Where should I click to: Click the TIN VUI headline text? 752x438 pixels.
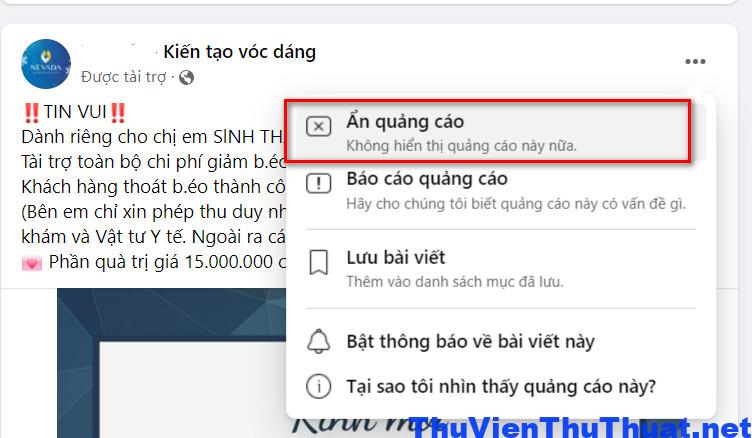74,112
